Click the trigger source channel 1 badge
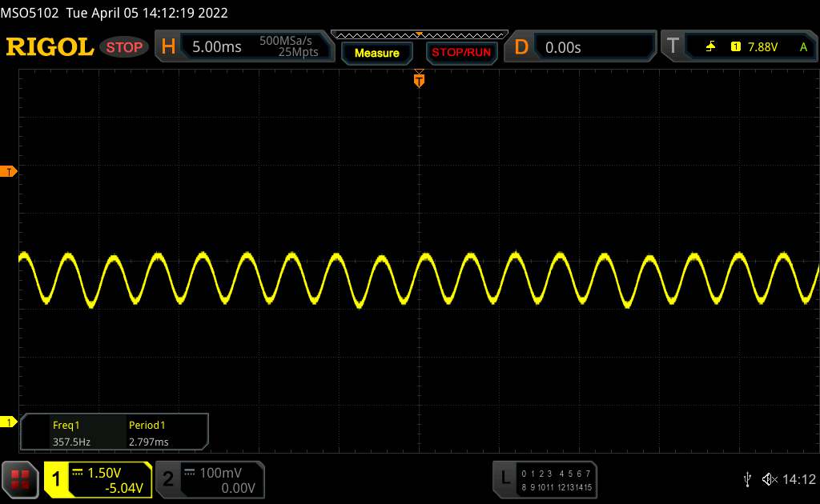The image size is (820, 504). coord(735,47)
